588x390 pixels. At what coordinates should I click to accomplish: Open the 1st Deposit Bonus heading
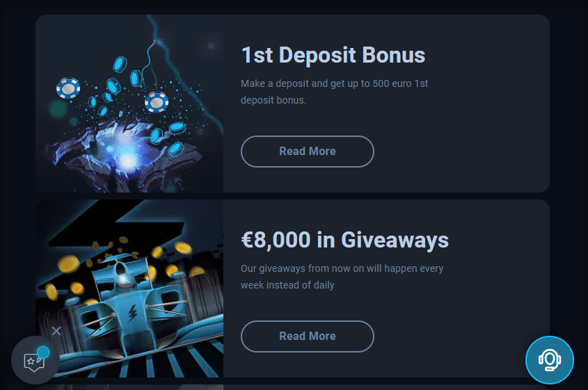tap(333, 55)
